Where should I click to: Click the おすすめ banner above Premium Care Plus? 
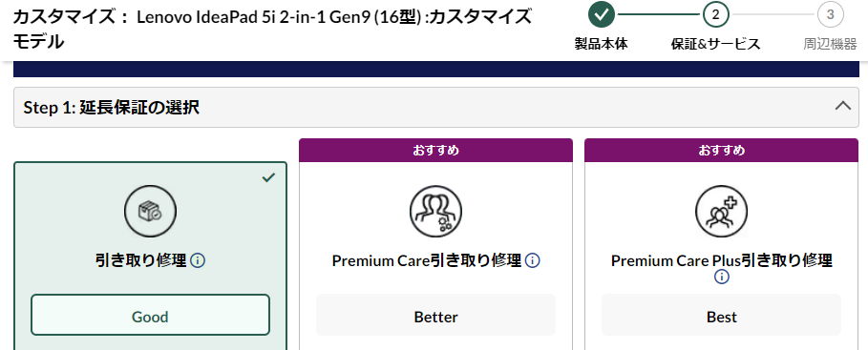pos(721,150)
